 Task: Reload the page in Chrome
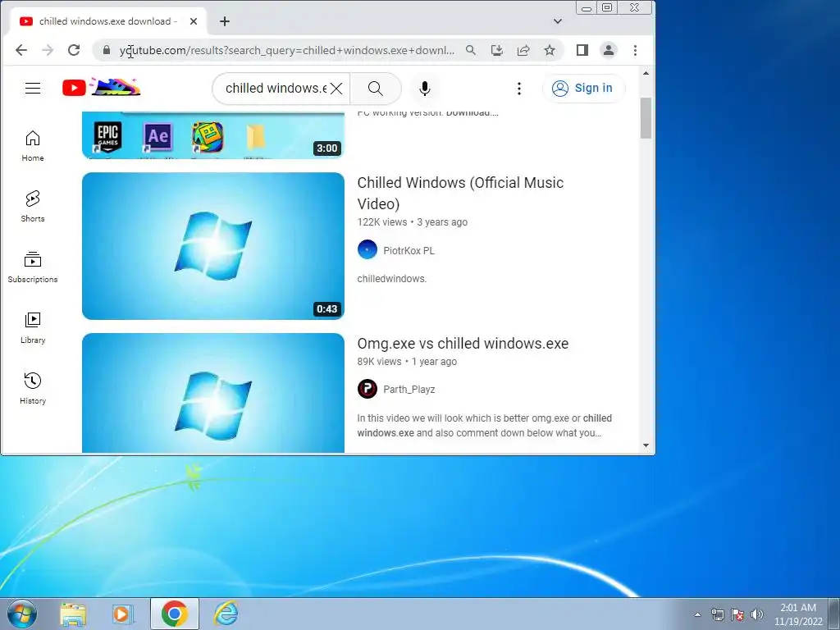click(74, 50)
